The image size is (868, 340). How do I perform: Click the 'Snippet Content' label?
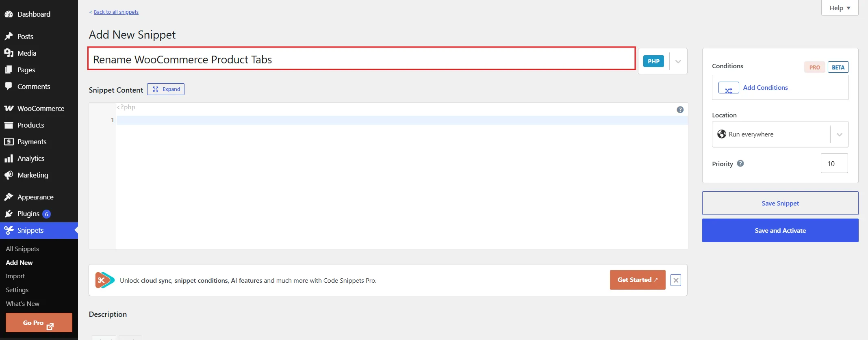click(116, 90)
